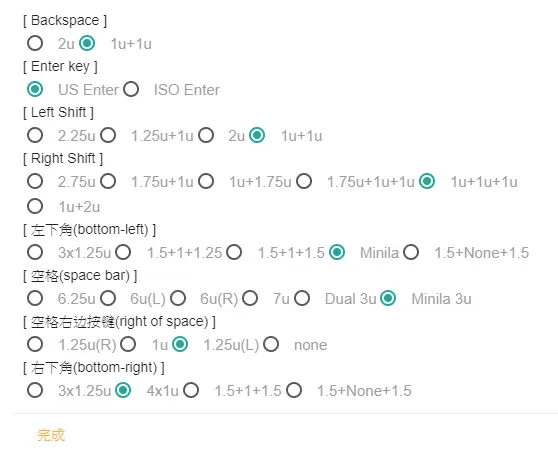Select 1.75u+1u+1u Right Shift option

click(x=304, y=181)
